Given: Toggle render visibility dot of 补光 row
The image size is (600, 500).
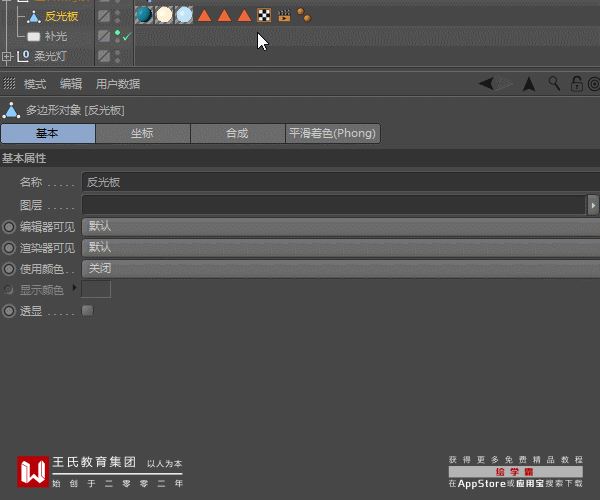Looking at the screenshot, I should pyautogui.click(x=117, y=40).
